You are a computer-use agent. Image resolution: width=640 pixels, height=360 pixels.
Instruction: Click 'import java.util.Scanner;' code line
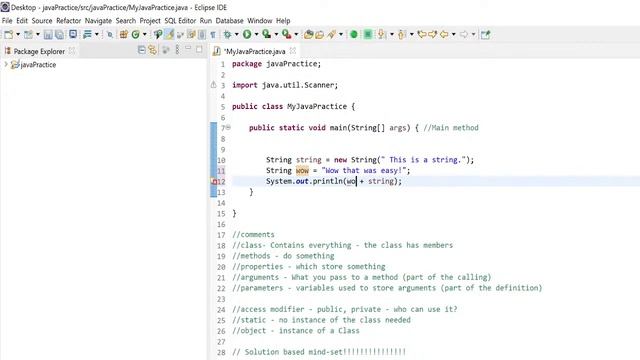[x=285, y=85]
